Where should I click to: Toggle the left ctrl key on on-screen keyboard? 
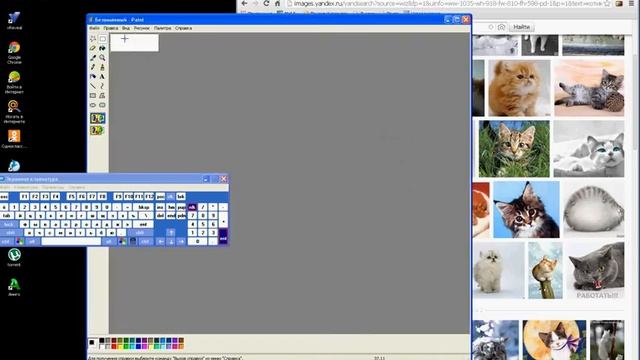6,241
